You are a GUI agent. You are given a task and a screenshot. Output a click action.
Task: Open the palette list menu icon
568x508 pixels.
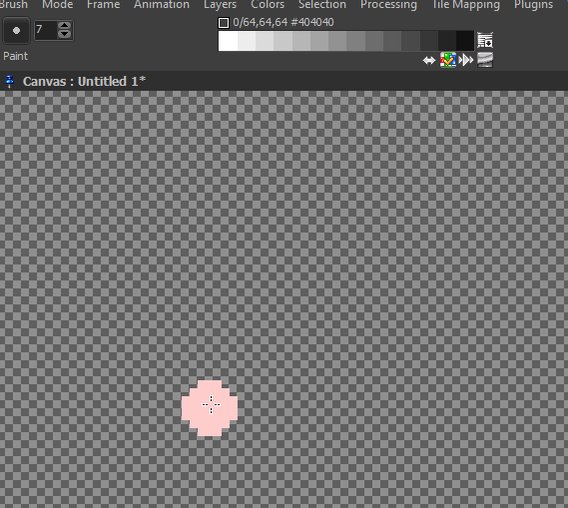coord(485,40)
